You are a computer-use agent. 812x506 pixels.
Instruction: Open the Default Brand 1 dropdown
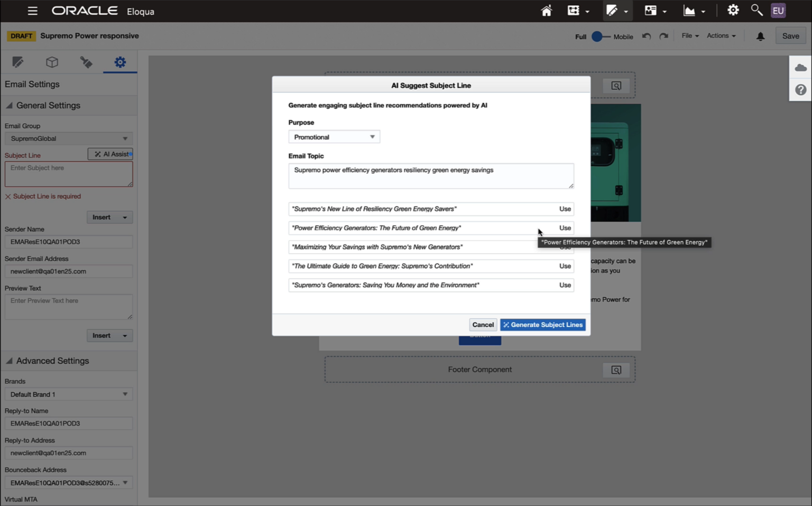(x=68, y=394)
